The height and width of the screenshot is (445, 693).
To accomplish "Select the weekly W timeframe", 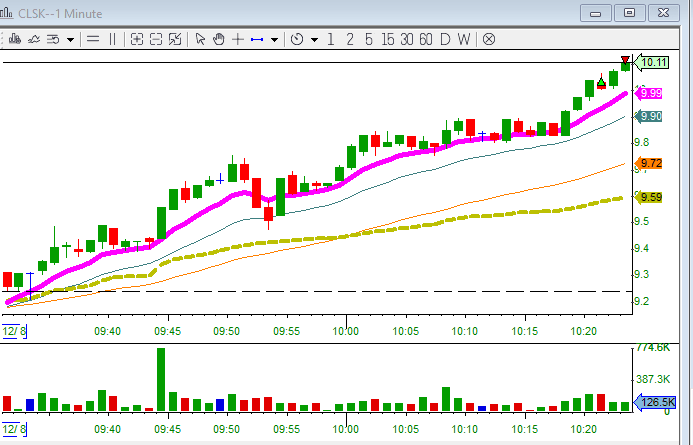I will click(464, 39).
